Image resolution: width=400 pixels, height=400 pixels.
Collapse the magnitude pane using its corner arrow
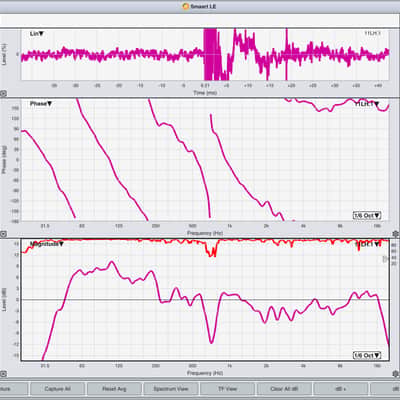coord(3,374)
